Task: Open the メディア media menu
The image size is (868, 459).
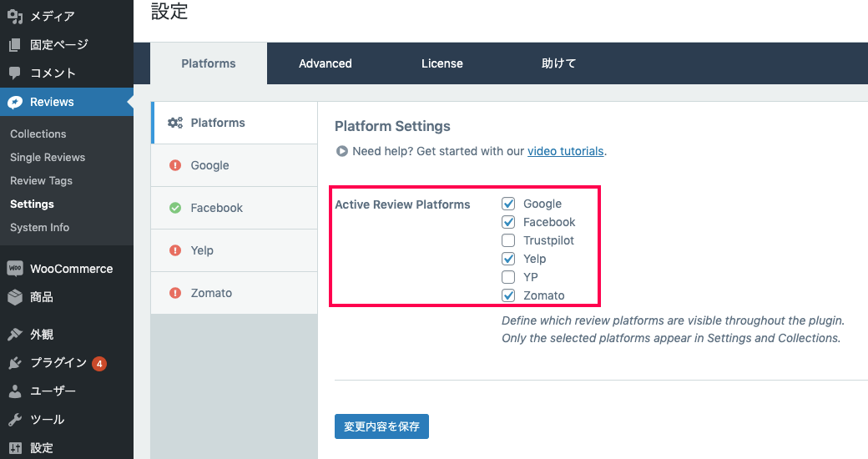Action: click(x=67, y=17)
